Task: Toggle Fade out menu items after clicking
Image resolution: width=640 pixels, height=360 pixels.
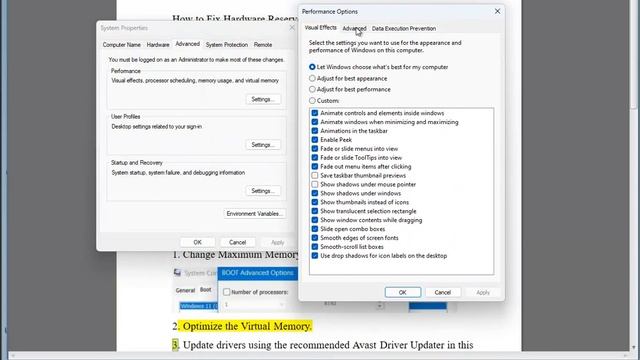Action: tap(315, 167)
